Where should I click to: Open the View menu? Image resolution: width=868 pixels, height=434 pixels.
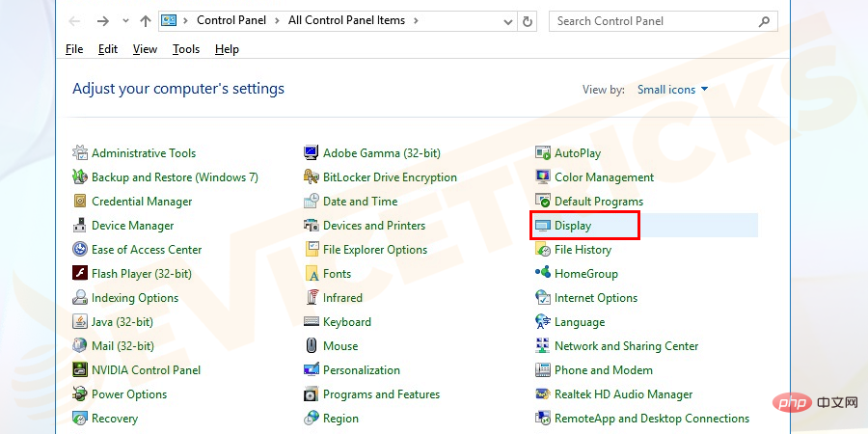[145, 49]
